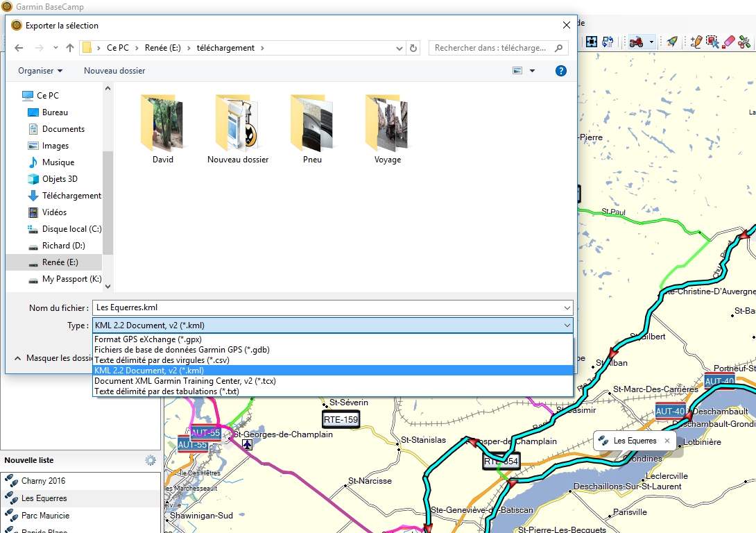Select Renée (E:) drive in tree

pyautogui.click(x=53, y=262)
